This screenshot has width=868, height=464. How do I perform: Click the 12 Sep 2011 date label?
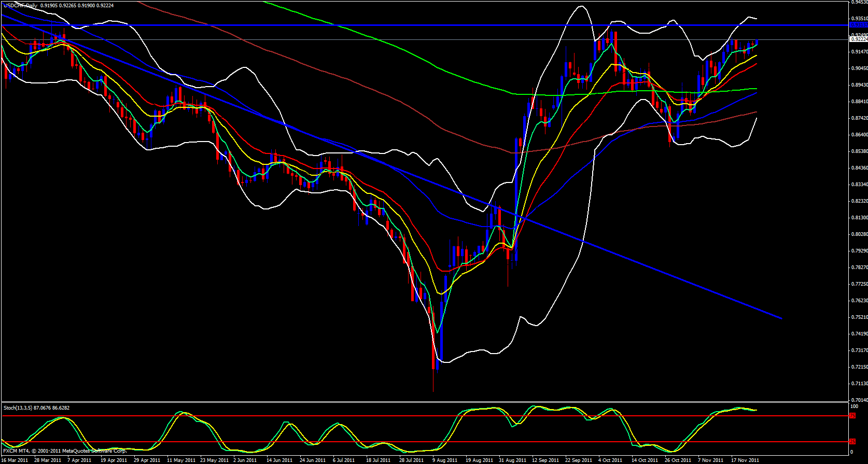(546, 460)
